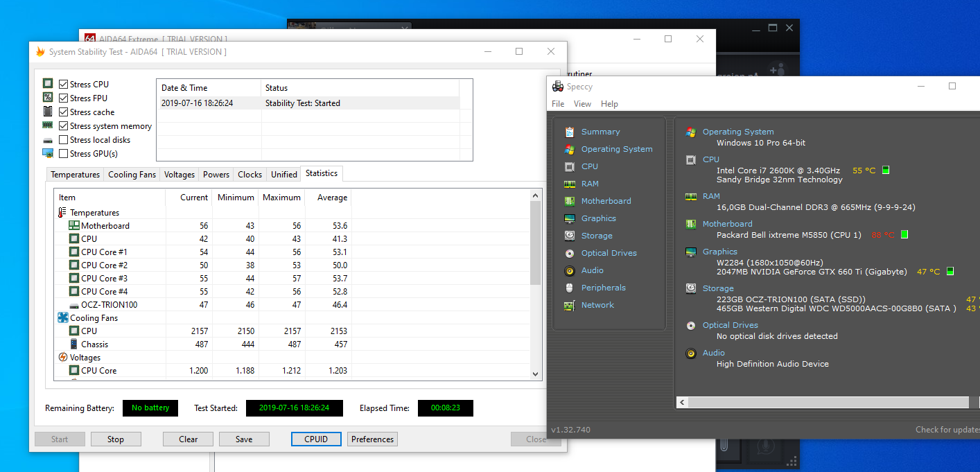
Task: Click the Network icon in Speccy sidebar
Action: click(570, 305)
